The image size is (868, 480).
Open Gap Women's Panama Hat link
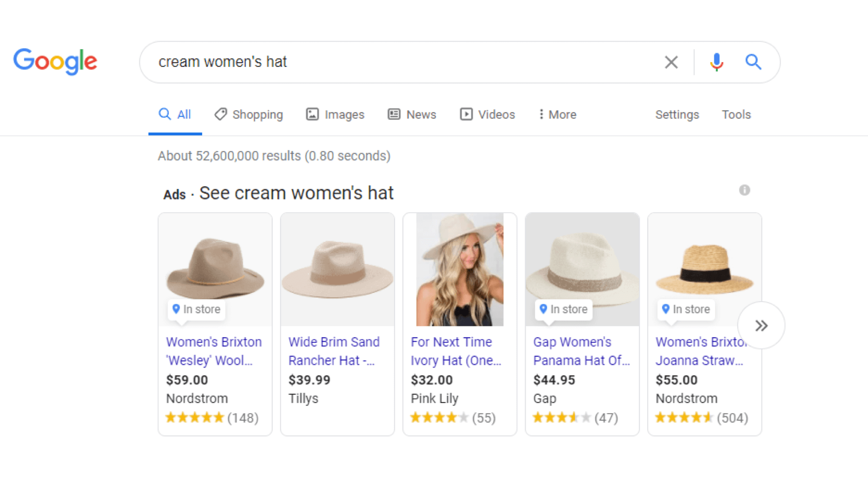pyautogui.click(x=581, y=351)
